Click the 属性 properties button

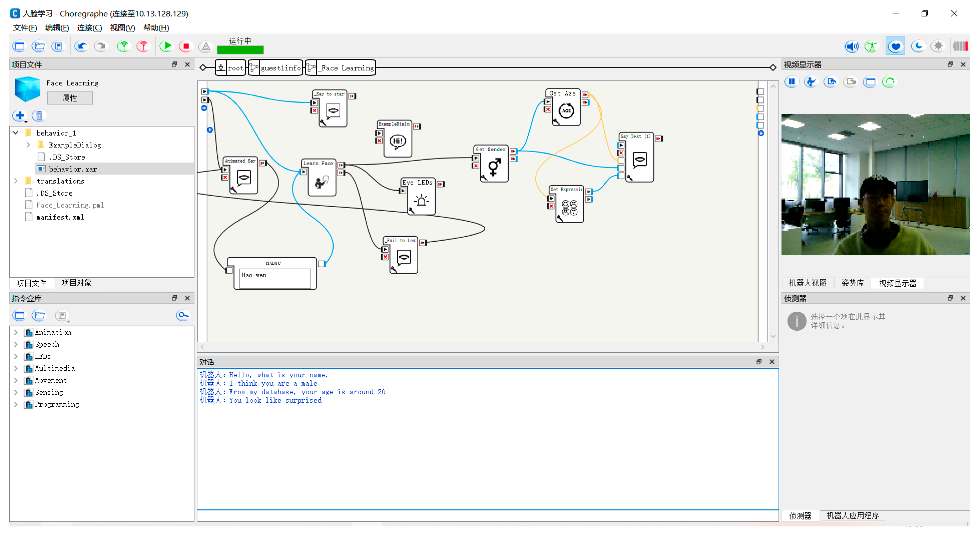point(70,98)
